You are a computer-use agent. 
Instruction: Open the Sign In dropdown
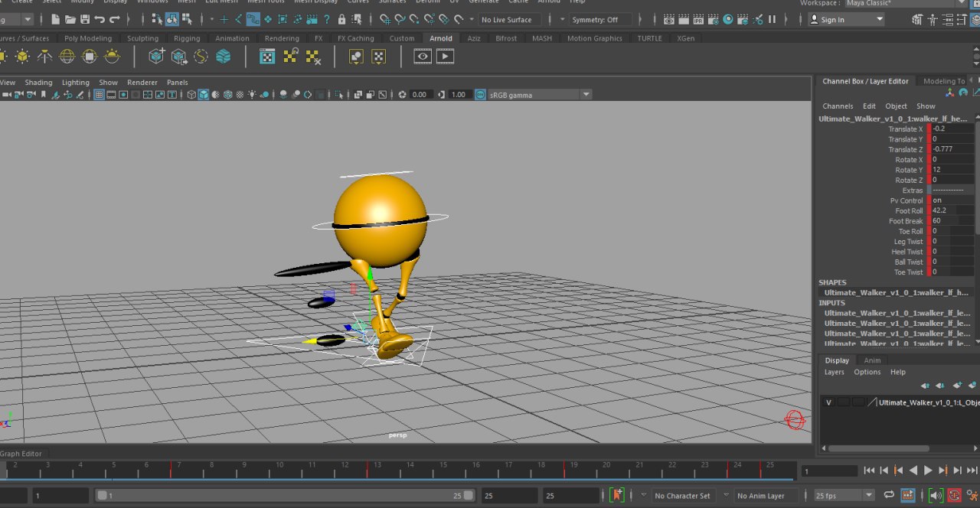(x=847, y=19)
